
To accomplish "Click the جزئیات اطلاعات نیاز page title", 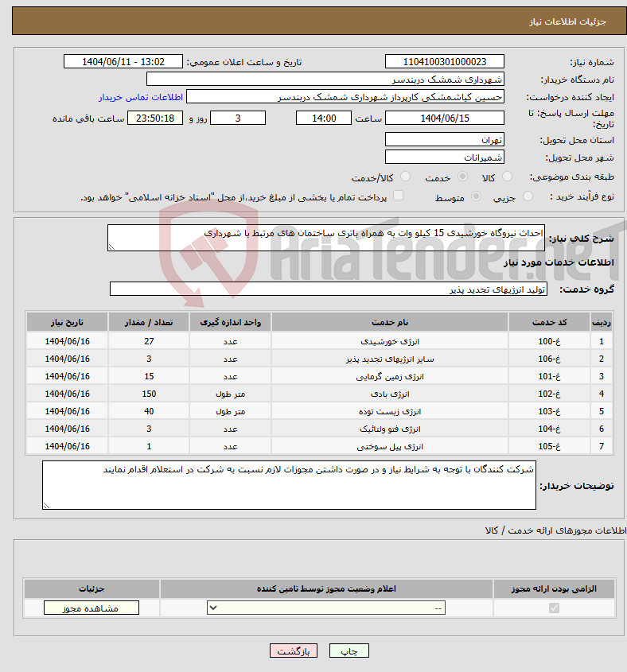I will pos(567,21).
